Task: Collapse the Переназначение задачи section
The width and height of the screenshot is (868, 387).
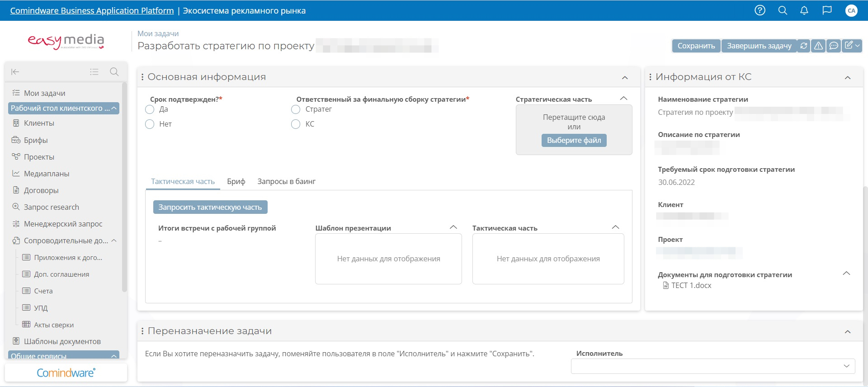Action: coord(848,332)
